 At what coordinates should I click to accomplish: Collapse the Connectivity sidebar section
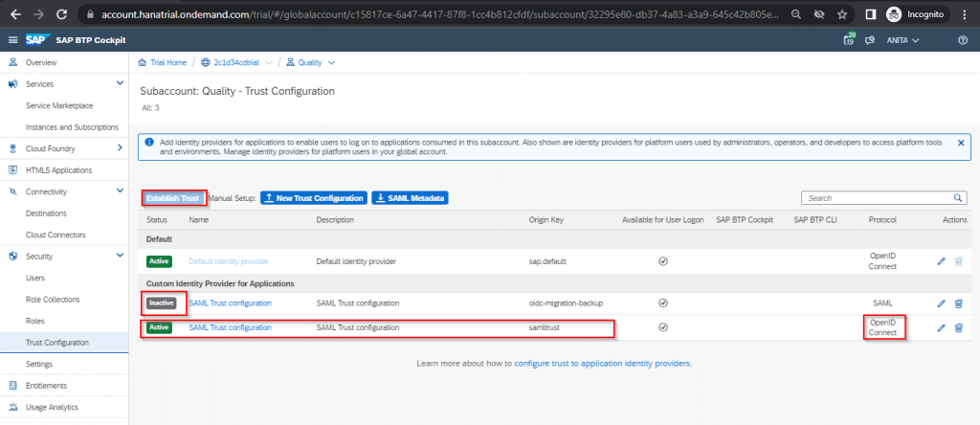point(120,190)
